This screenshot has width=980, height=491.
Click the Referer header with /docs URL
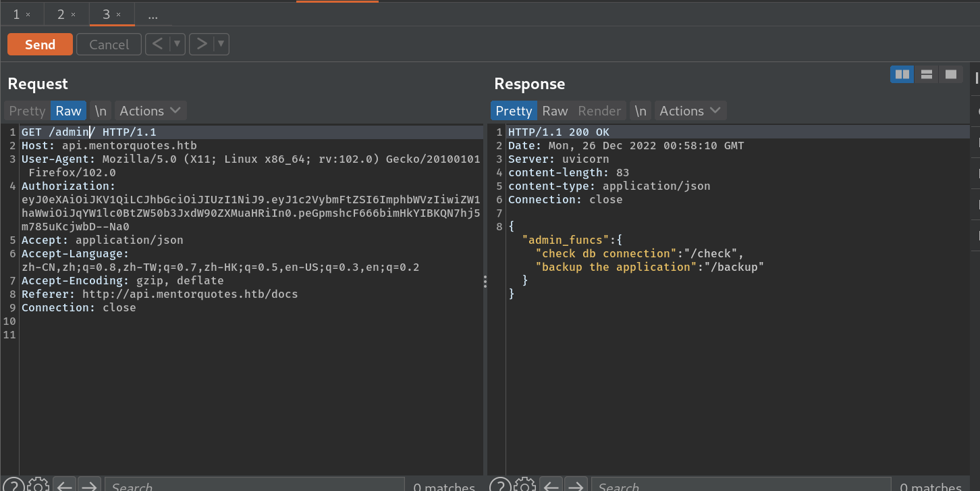(x=159, y=294)
